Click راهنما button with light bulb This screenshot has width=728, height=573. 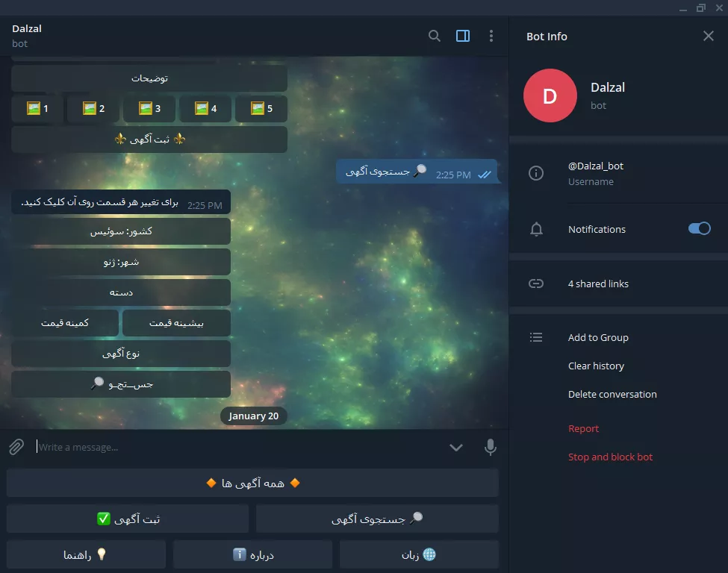pyautogui.click(x=86, y=554)
